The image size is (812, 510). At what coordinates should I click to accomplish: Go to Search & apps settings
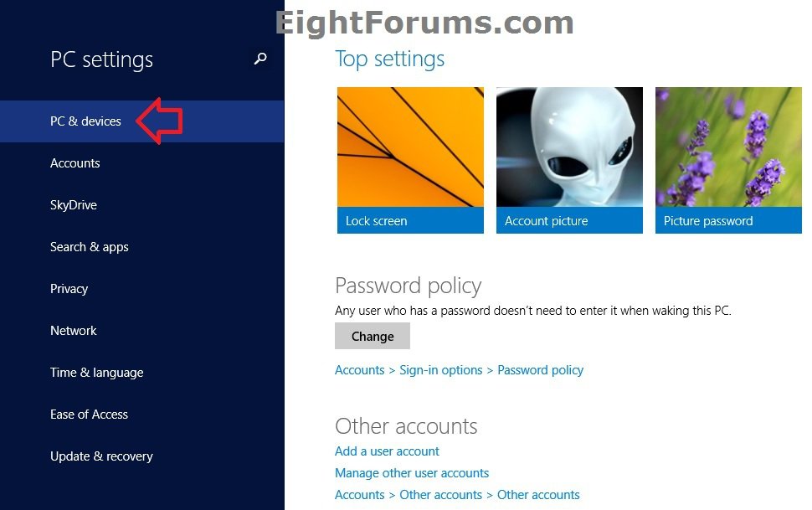tap(142, 247)
